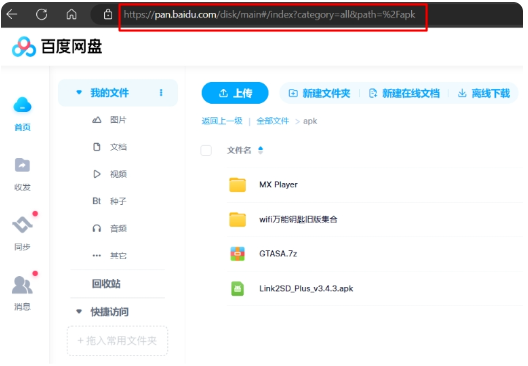Viewport: 528px width, 366px height.
Task: Click the 百度网盘 logo
Action: coord(57,46)
